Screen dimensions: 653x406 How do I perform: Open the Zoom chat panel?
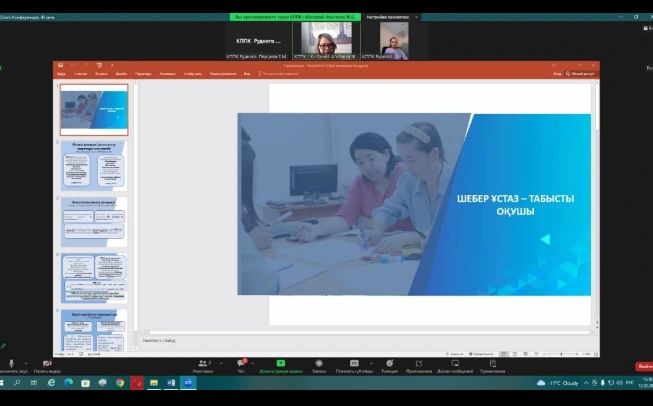[241, 364]
